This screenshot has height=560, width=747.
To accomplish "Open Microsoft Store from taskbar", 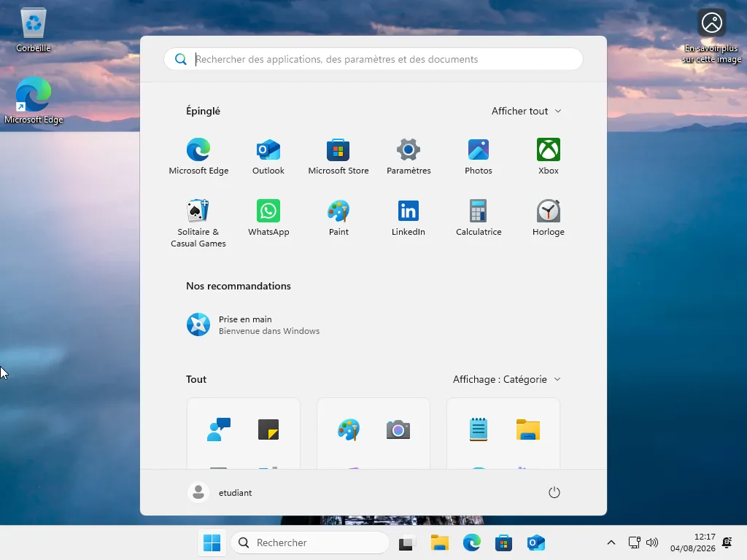I will point(503,542).
